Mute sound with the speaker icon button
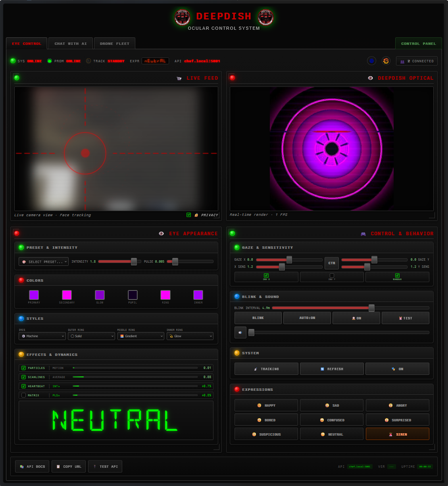 click(240, 332)
